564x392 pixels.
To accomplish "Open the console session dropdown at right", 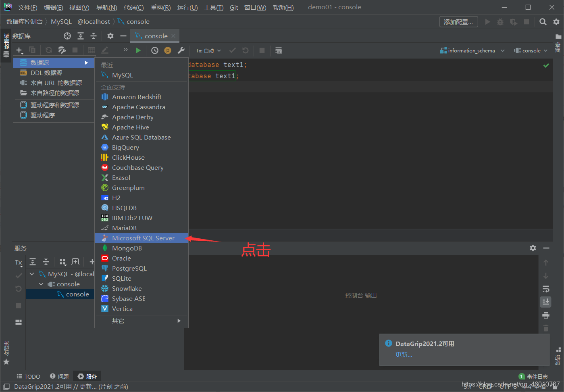I will point(531,50).
